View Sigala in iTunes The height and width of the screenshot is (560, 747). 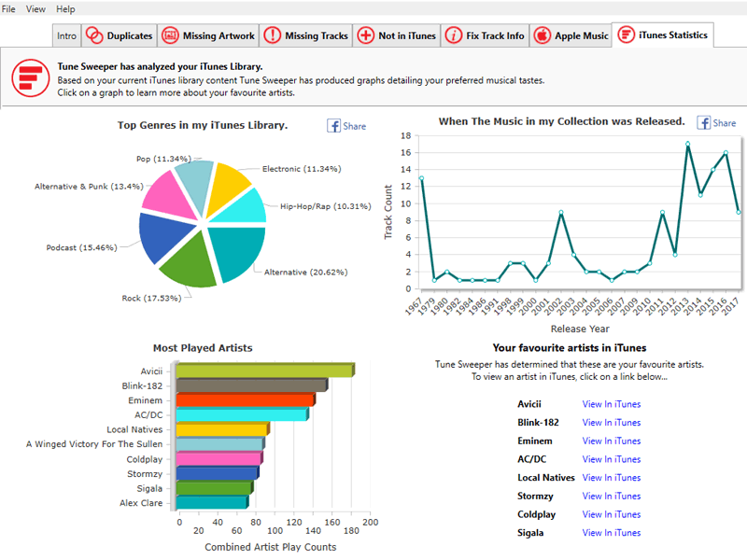click(612, 532)
